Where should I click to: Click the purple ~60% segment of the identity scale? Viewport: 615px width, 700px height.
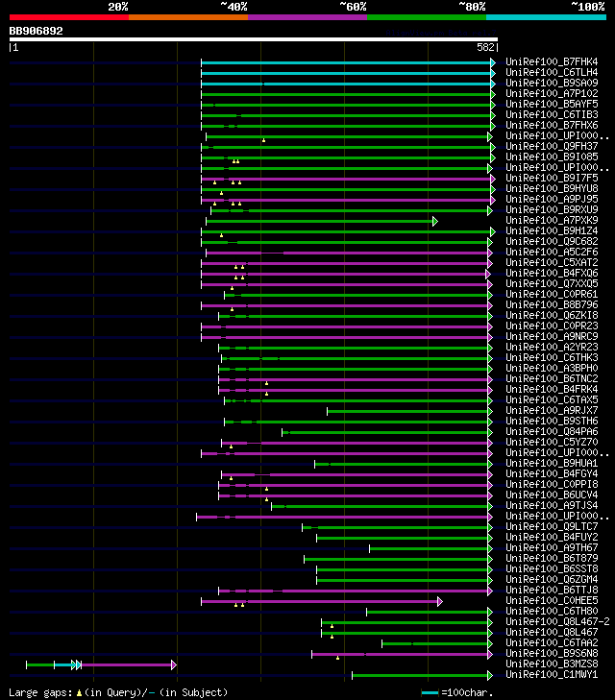click(x=307, y=17)
